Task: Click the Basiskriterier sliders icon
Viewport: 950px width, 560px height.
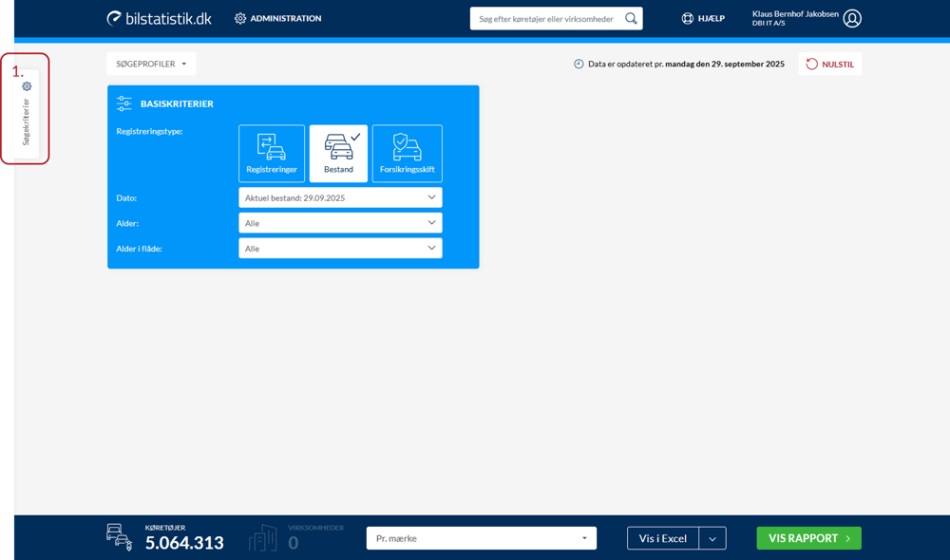Action: pyautogui.click(x=124, y=103)
